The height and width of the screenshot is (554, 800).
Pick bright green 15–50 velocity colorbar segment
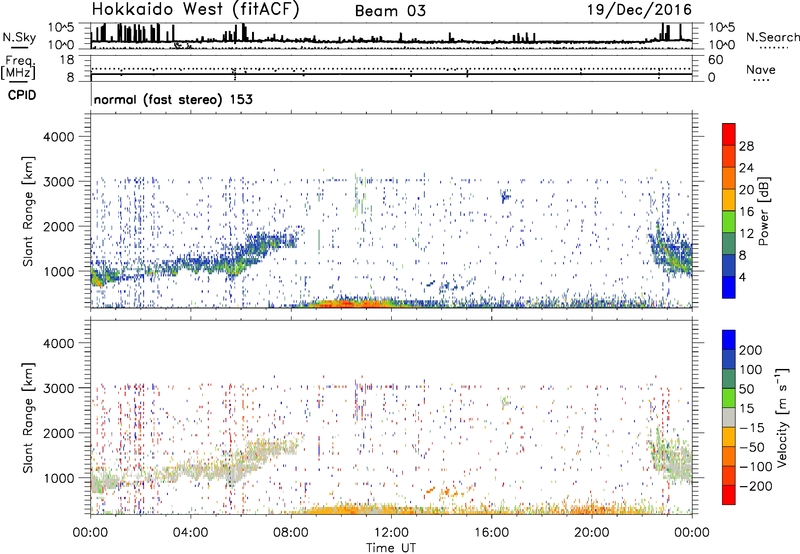click(x=729, y=398)
